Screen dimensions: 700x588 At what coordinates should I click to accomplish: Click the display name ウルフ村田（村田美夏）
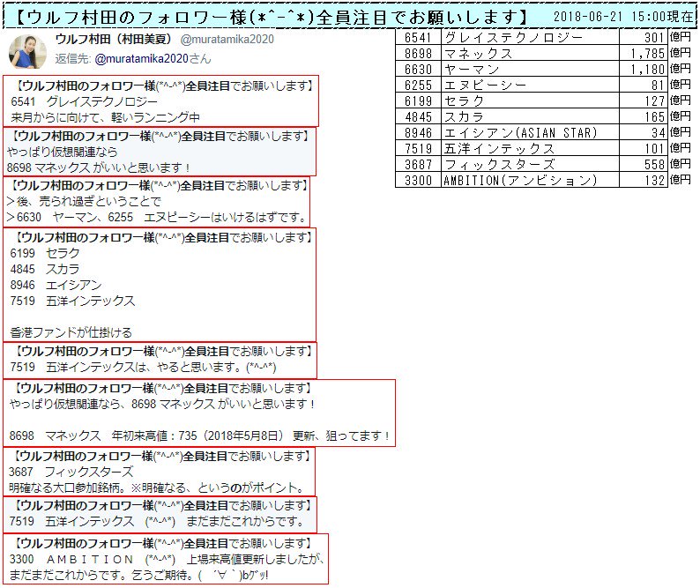coord(114,39)
